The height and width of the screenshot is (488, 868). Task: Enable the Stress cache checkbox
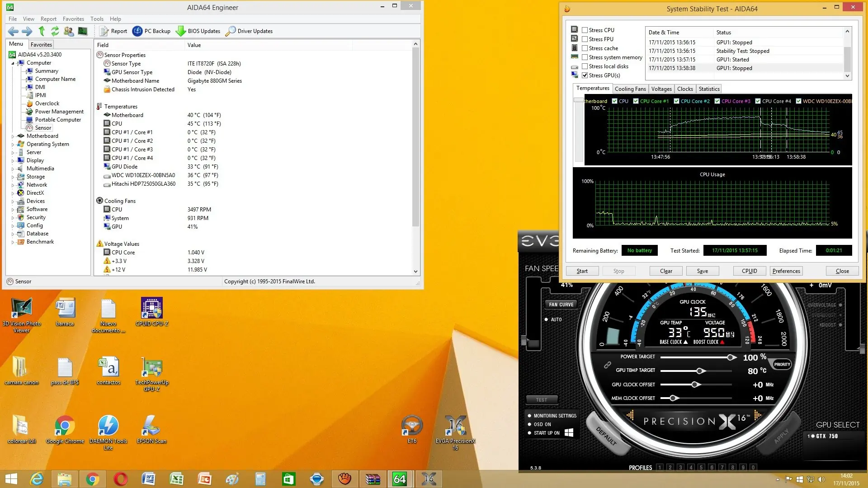point(585,48)
